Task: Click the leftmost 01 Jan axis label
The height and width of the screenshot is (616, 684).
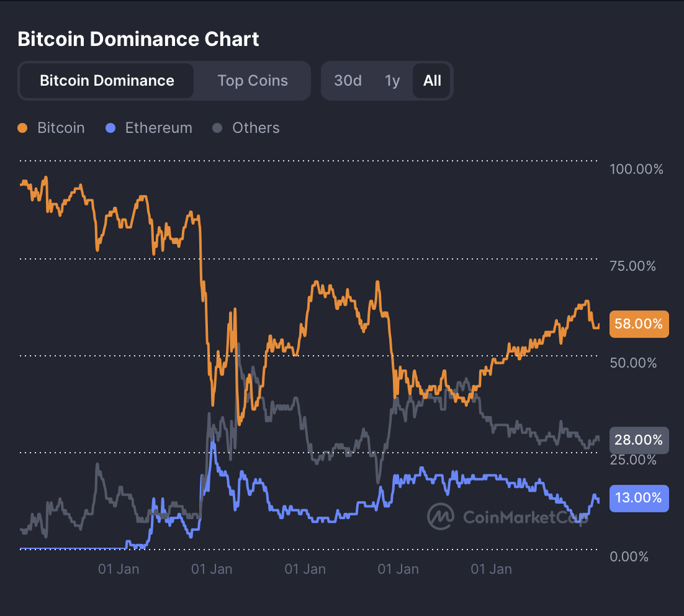Action: click(119, 569)
